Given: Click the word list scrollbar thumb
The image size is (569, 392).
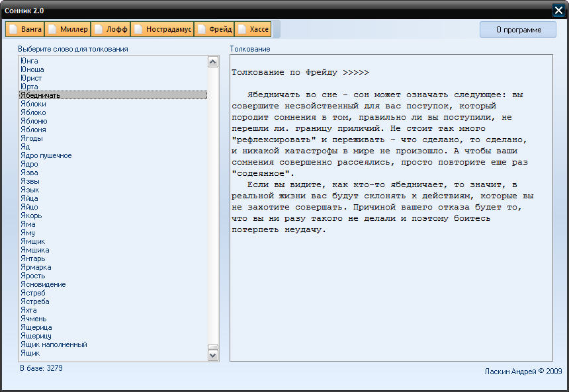Looking at the screenshot, I should click(x=213, y=347).
